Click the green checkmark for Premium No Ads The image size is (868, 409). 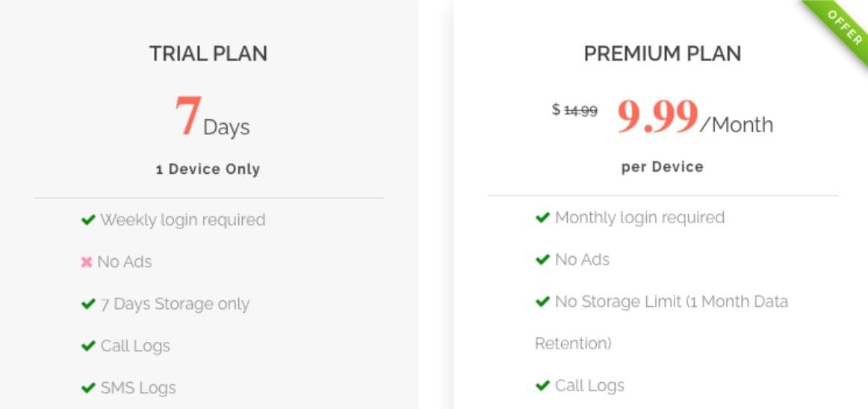coord(543,260)
